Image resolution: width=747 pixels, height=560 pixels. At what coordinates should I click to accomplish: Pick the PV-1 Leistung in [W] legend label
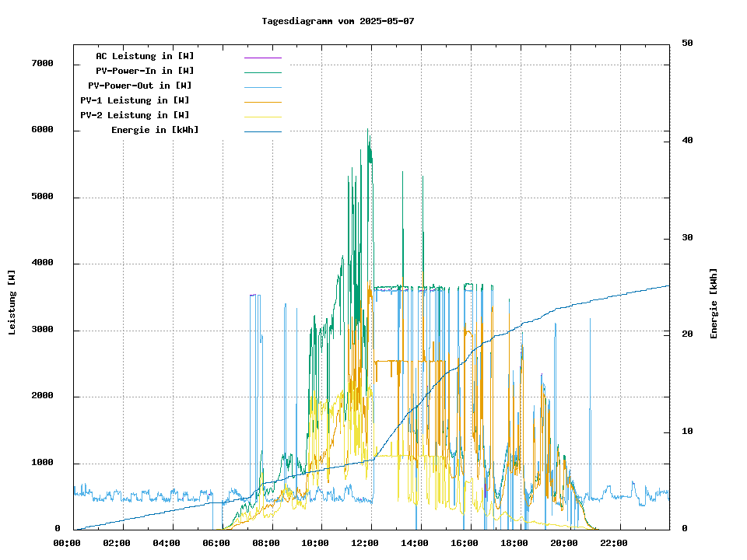[x=135, y=100]
